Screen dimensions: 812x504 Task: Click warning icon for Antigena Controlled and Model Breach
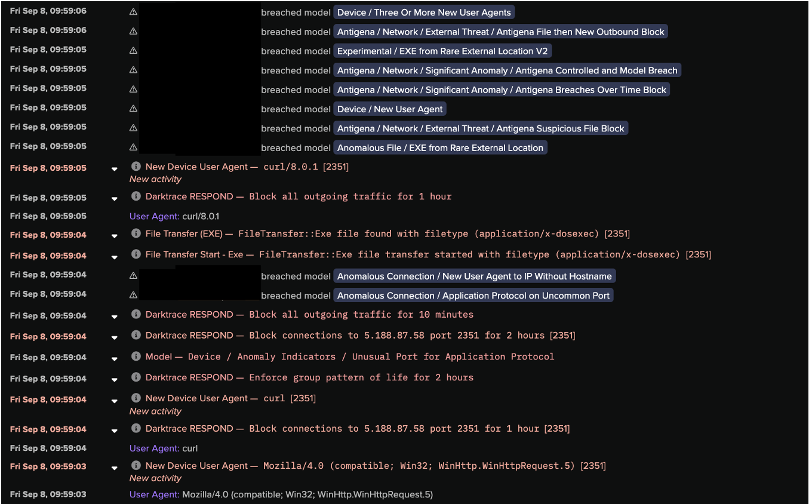pos(133,70)
